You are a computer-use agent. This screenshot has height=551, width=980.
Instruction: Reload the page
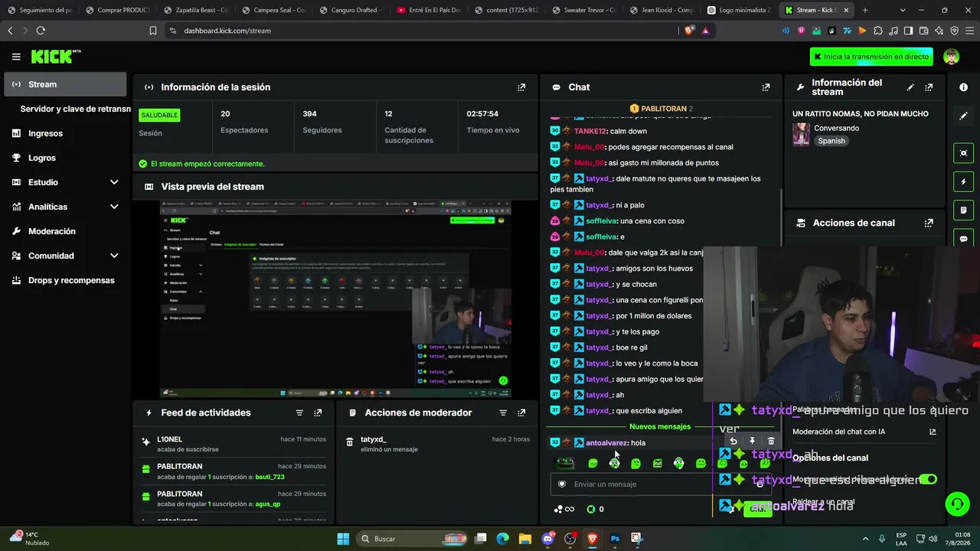(x=41, y=31)
